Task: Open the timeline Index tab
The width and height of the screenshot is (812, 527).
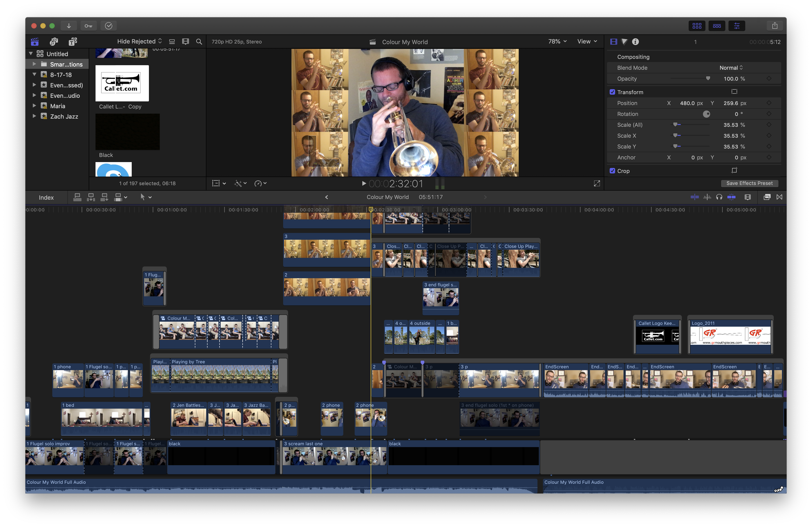Action: point(46,197)
